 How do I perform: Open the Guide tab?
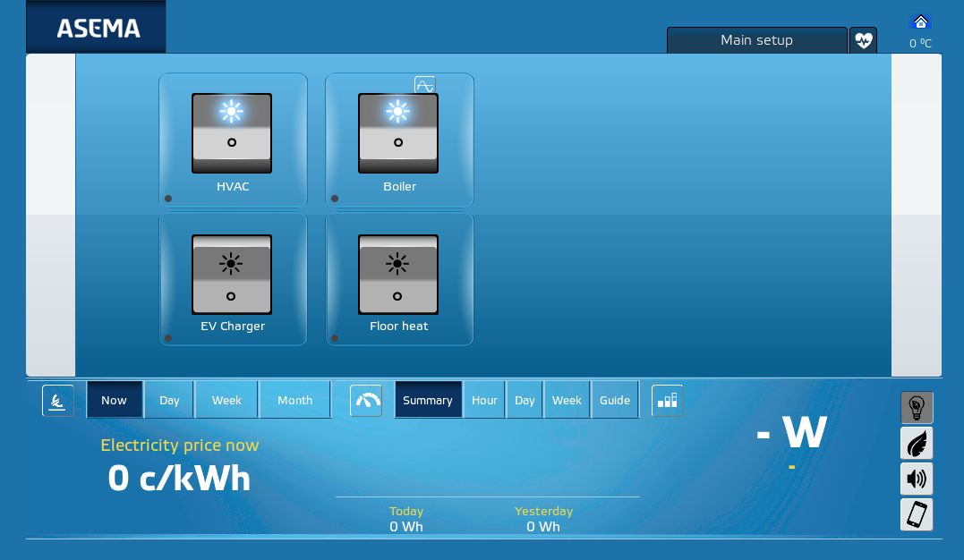615,400
